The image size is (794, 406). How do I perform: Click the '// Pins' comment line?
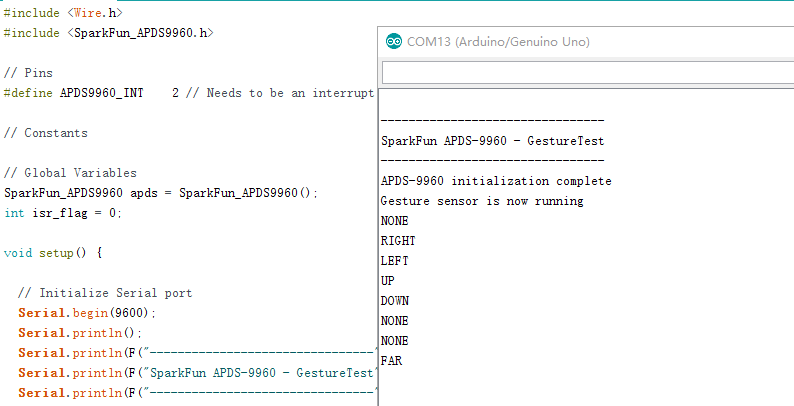(28, 73)
